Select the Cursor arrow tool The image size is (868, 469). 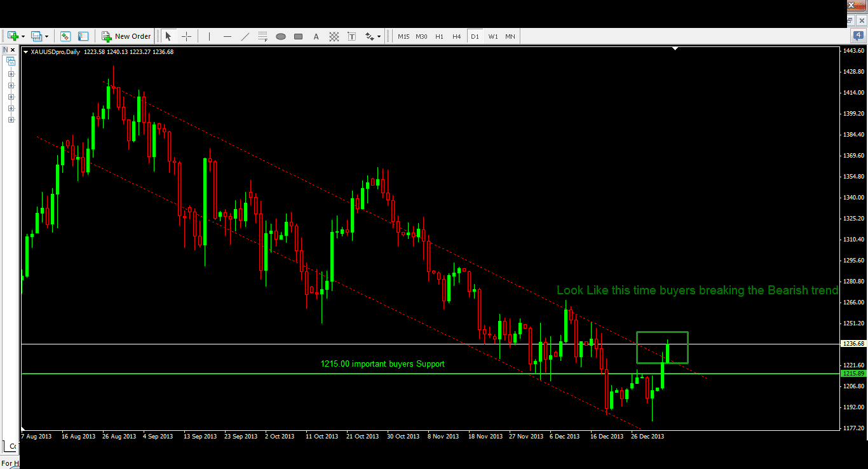click(168, 37)
